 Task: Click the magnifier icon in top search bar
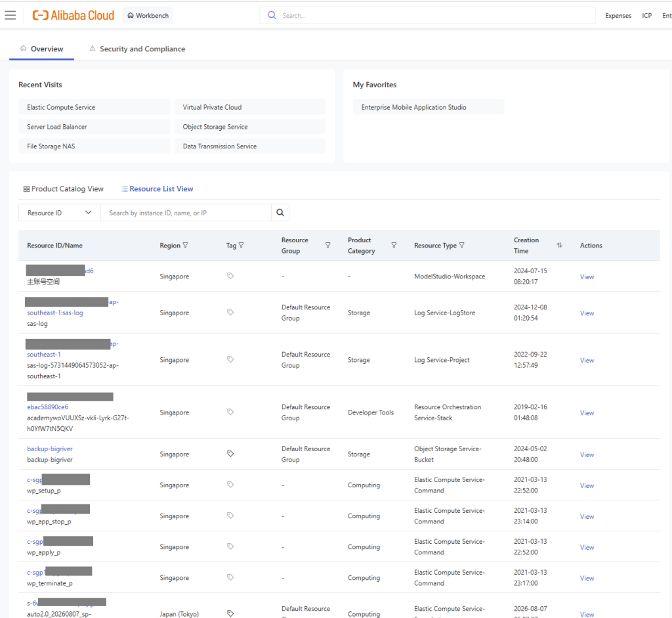pyautogui.click(x=272, y=16)
